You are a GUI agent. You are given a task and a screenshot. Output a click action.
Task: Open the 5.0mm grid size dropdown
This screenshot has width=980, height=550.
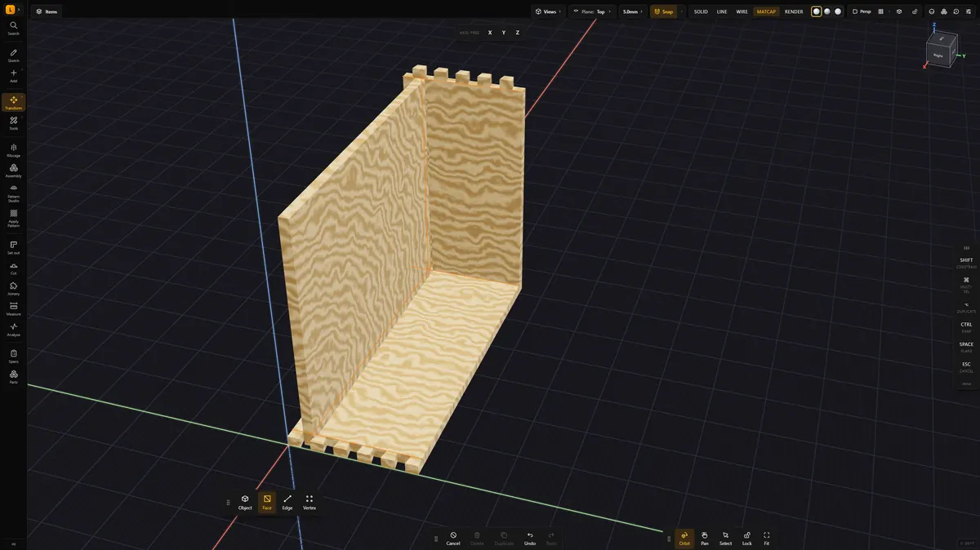click(x=632, y=11)
